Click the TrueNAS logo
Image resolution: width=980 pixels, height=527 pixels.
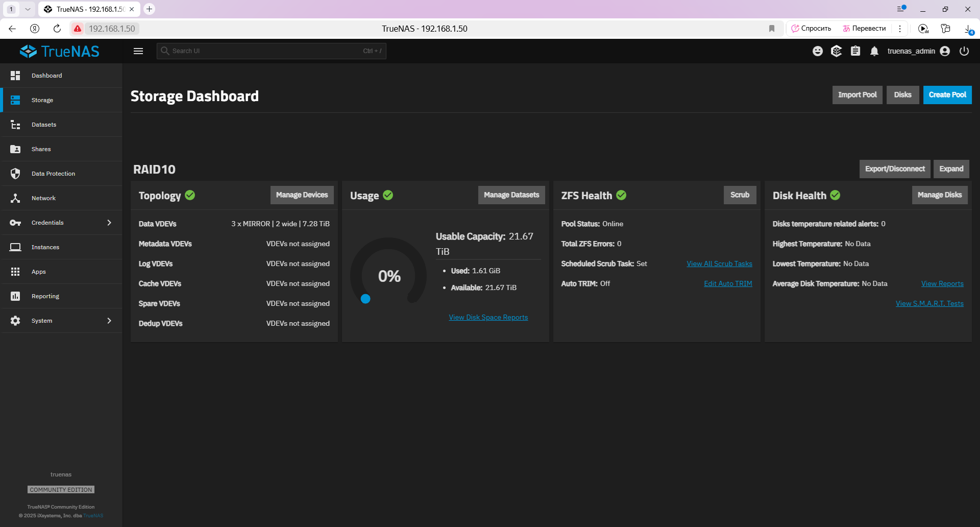tap(60, 51)
